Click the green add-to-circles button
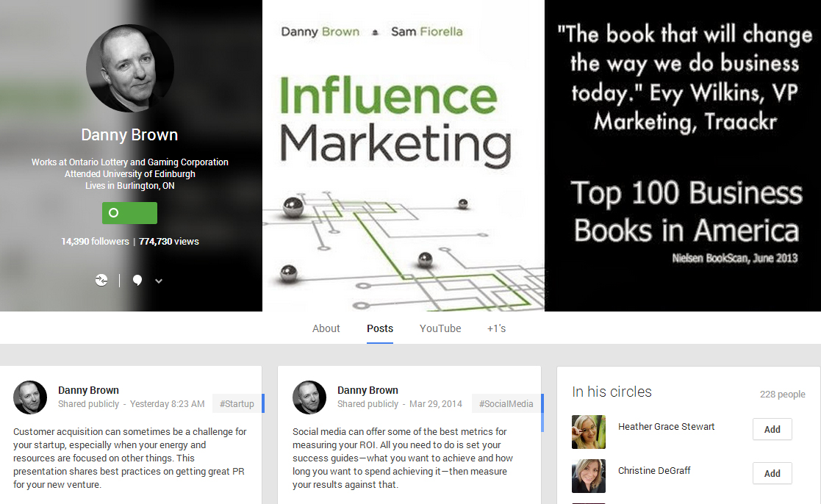The image size is (821, 504). pos(129,213)
